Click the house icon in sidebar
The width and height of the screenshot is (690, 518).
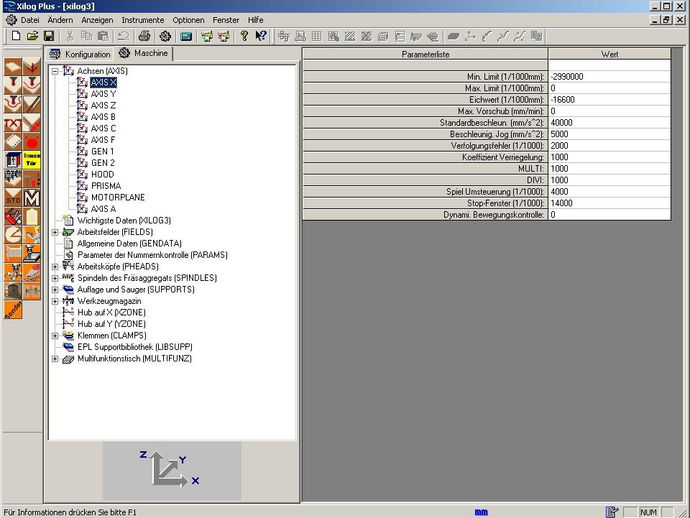pos(13,160)
